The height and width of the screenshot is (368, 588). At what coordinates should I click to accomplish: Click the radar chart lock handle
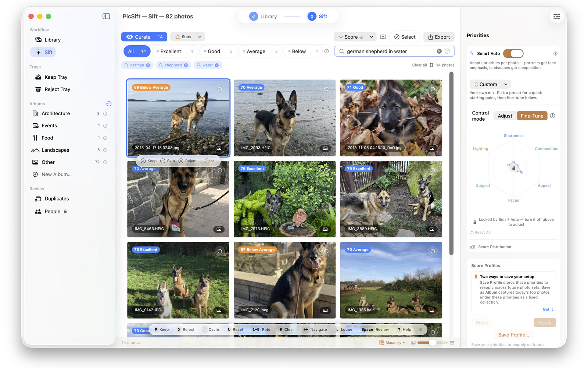(514, 168)
